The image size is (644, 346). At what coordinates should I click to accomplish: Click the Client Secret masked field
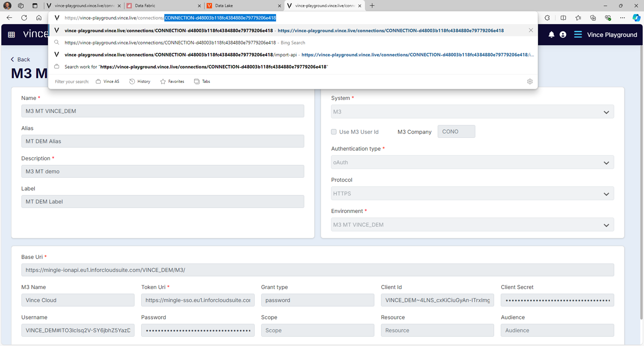557,300
